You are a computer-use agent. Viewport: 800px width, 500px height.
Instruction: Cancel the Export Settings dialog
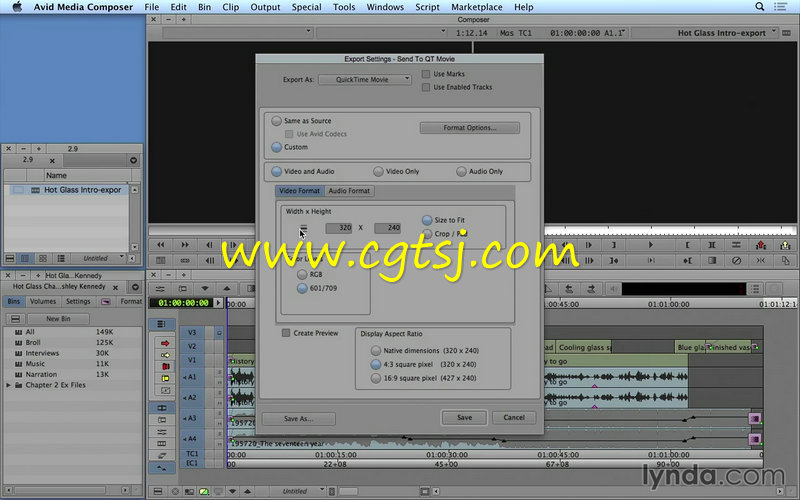pyautogui.click(x=514, y=418)
